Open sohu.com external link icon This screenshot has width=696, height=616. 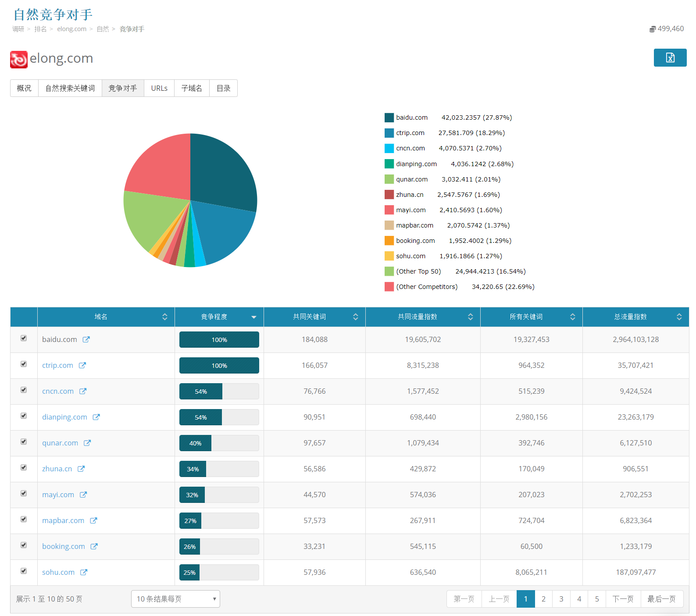coord(84,572)
